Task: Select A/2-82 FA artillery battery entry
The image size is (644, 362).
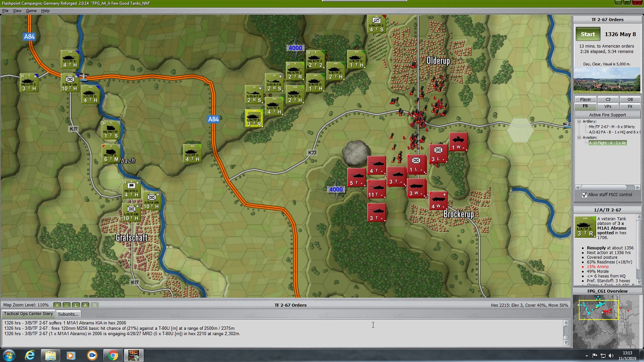Action: pyautogui.click(x=614, y=132)
